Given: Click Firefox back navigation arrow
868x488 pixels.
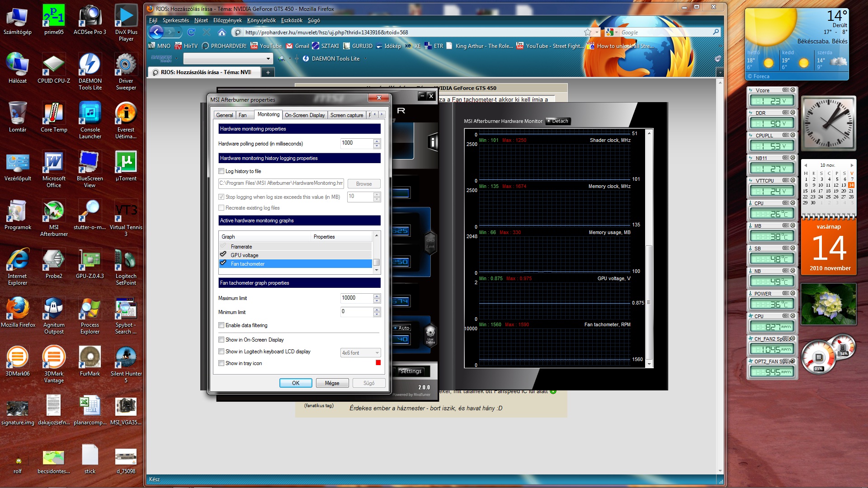Looking at the screenshot, I should [x=156, y=32].
